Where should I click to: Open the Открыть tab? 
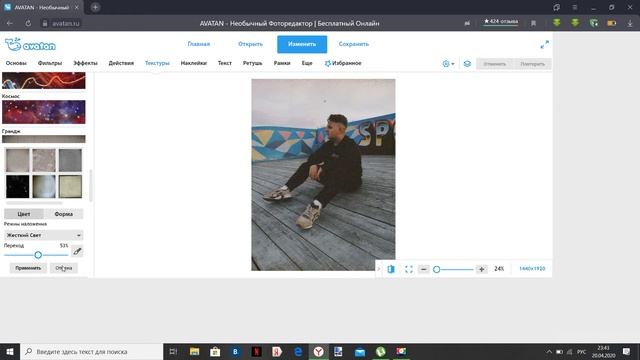tap(251, 44)
